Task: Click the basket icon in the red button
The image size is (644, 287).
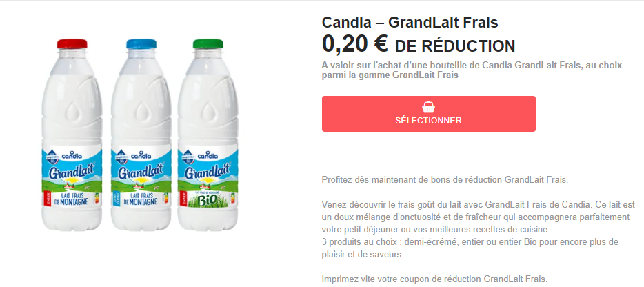Action: (x=428, y=108)
